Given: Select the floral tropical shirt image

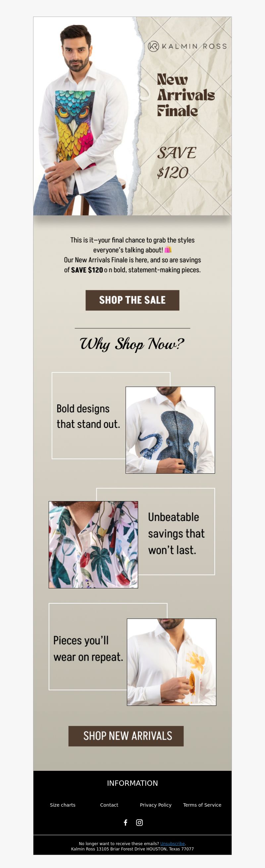Looking at the screenshot, I should 93,545.
